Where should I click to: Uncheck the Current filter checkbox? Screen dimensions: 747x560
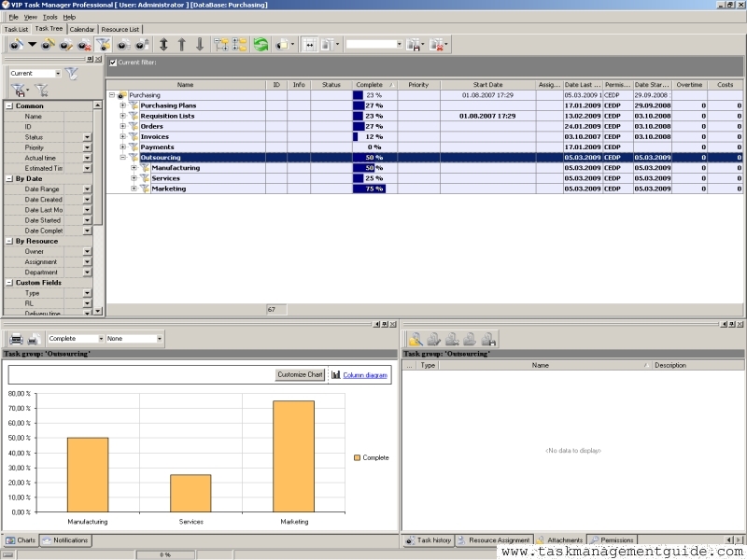click(114, 63)
